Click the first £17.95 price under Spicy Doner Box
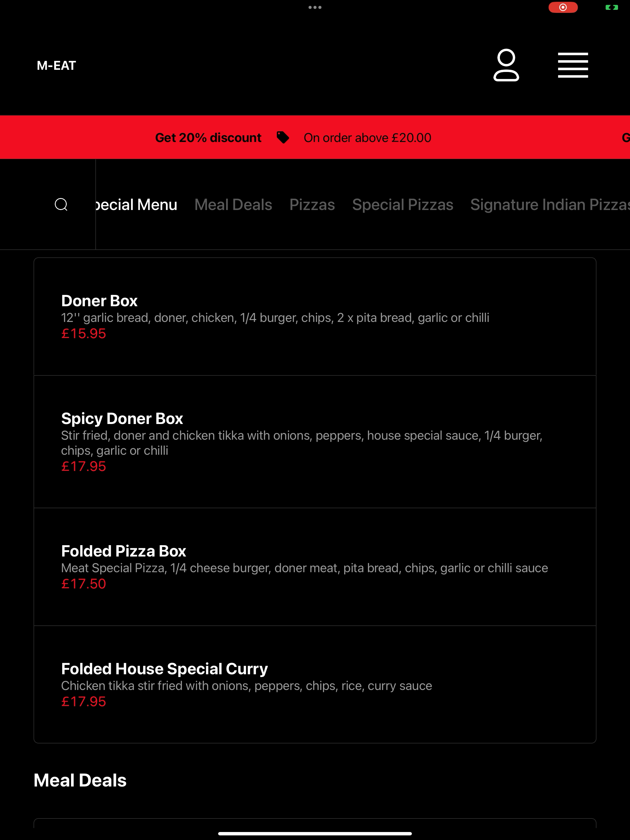630x840 pixels. click(x=84, y=466)
